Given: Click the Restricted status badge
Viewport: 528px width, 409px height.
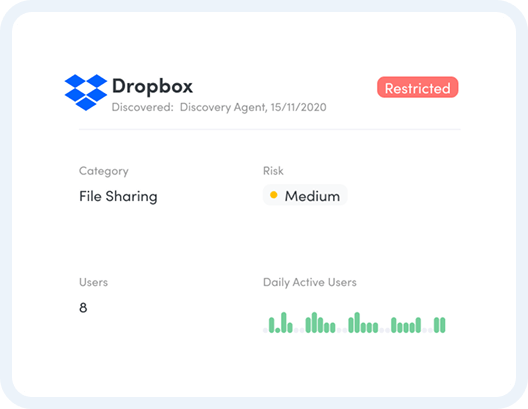Looking at the screenshot, I should 418,87.
